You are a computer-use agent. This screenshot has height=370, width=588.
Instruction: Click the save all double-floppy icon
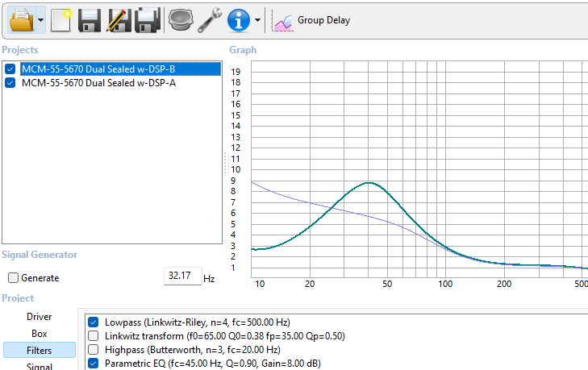click(146, 20)
